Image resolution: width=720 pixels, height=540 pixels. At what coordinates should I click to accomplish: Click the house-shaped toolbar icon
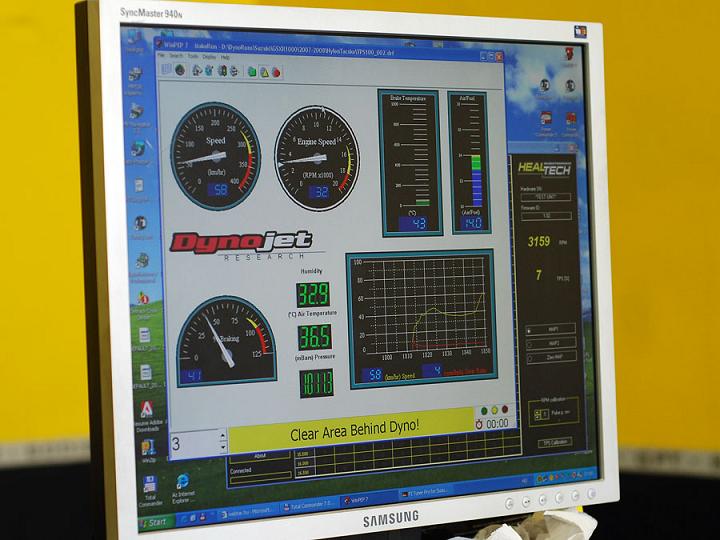tap(197, 70)
